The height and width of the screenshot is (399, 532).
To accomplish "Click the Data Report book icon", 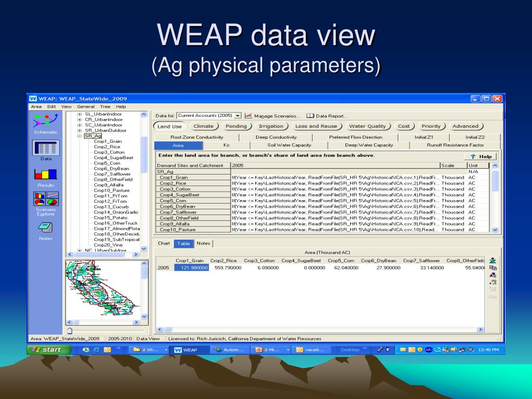I will point(310,116).
